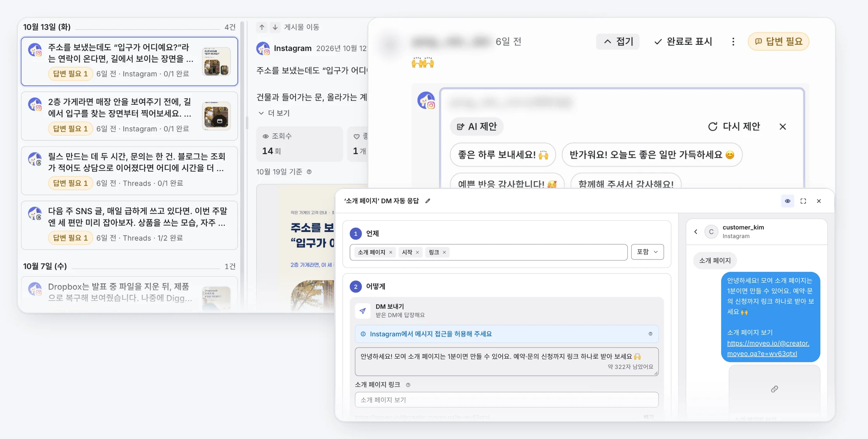The image size is (868, 439).
Task: Remove the '링크' keyword tag
Action: [444, 252]
